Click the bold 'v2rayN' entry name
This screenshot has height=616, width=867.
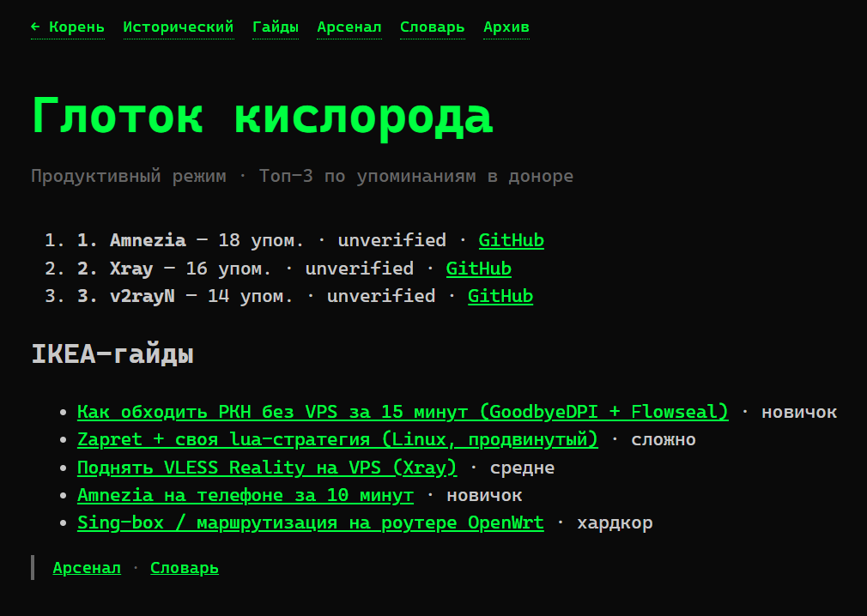point(142,296)
